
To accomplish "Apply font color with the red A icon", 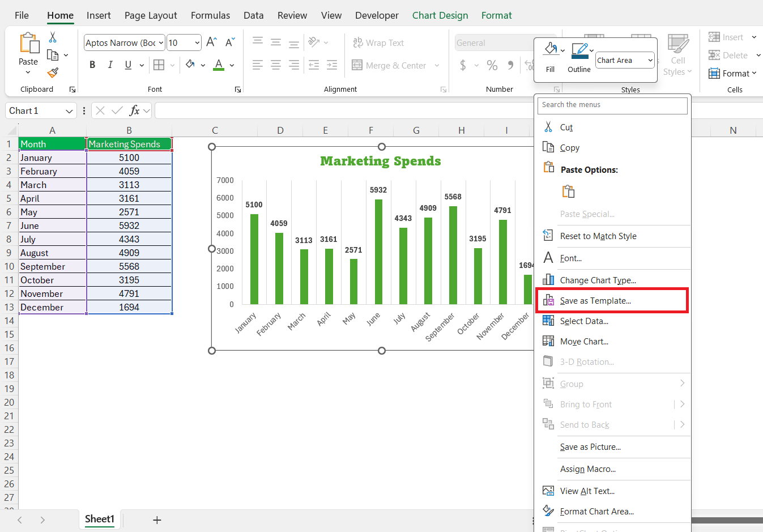I will [x=219, y=65].
